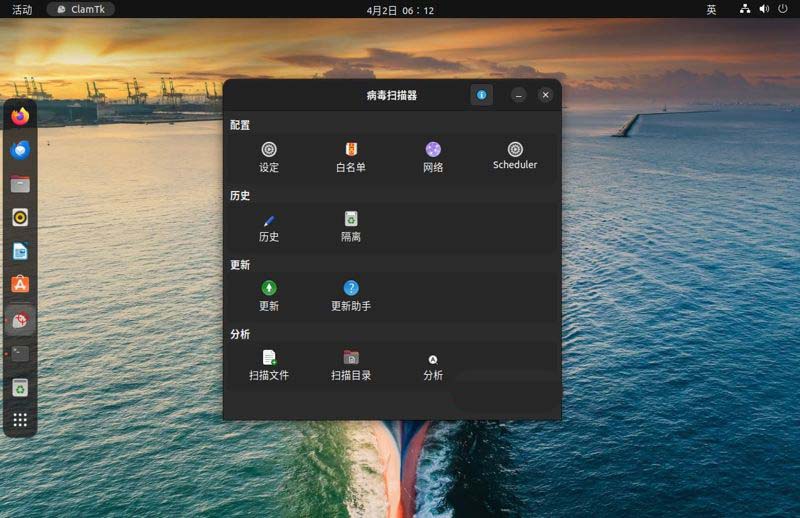Viewport: 800px width, 518px height.
Task: Open the 设定 settings icon
Action: (x=269, y=150)
